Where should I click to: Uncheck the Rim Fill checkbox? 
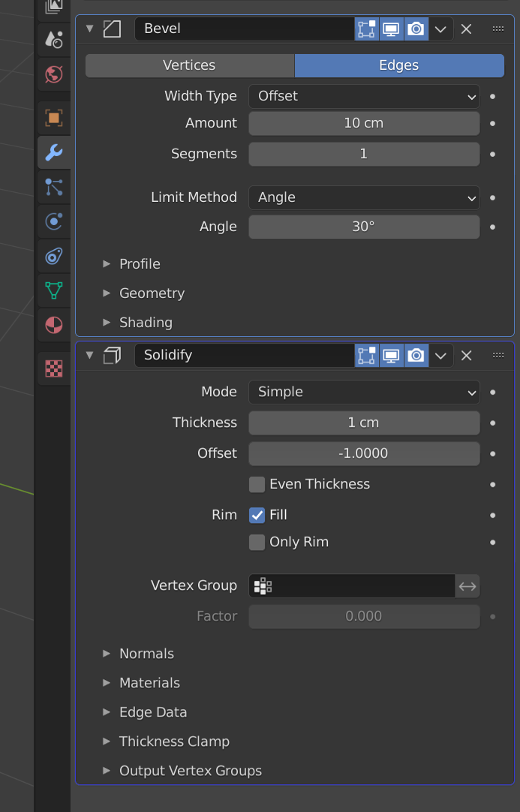tap(257, 515)
